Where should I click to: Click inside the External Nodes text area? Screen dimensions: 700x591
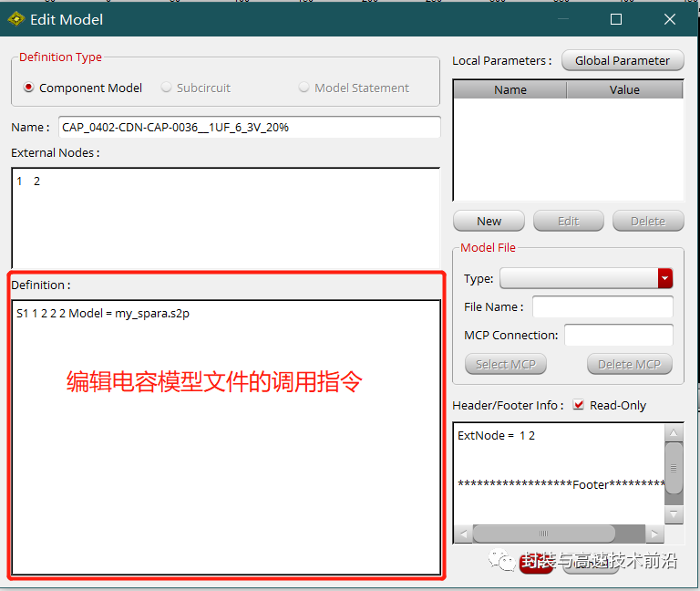click(225, 218)
